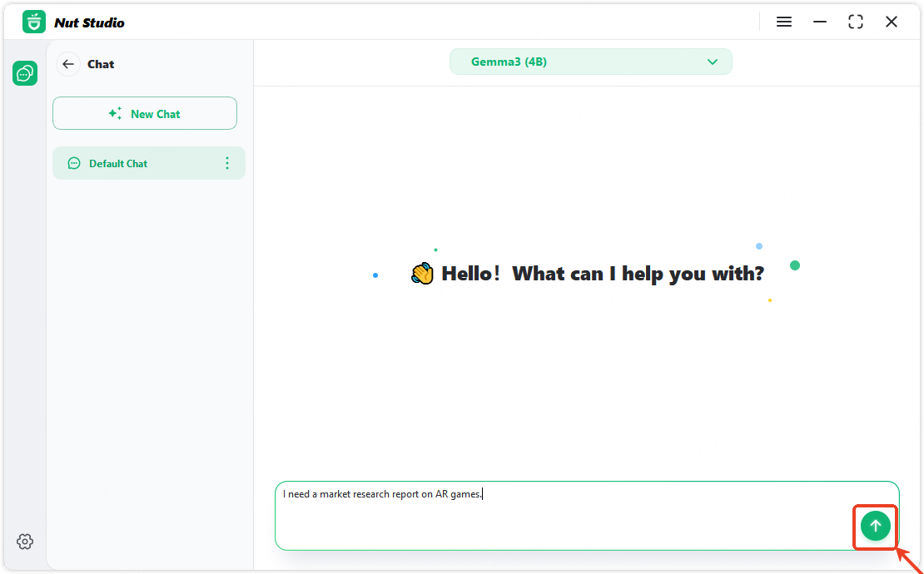The image size is (924, 574).
Task: Click the 'Hello! What can I help you with?' greeting
Action: 588,274
